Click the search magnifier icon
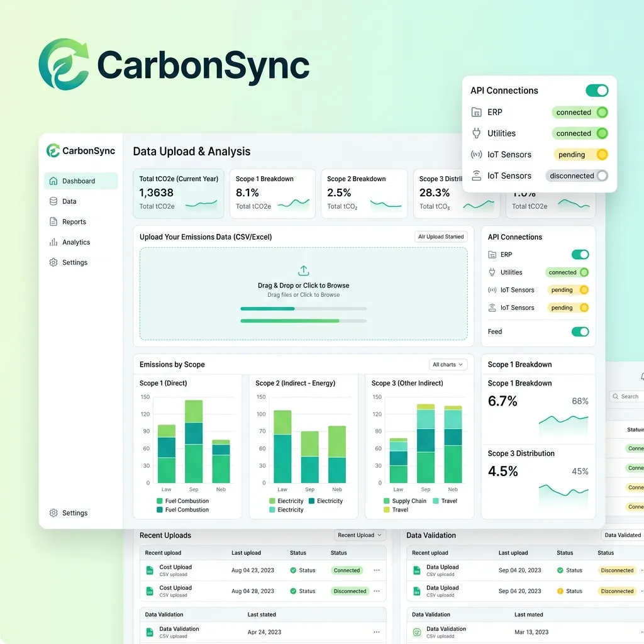 [615, 396]
